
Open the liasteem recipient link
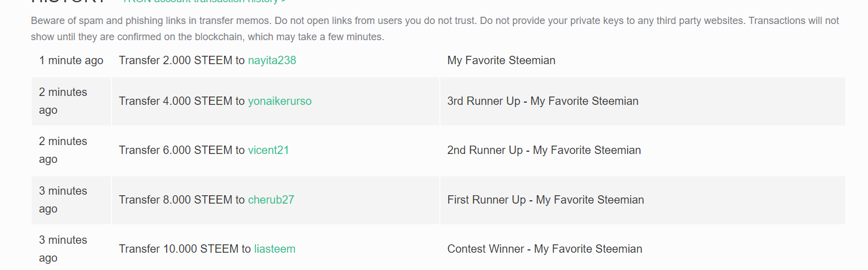[275, 249]
